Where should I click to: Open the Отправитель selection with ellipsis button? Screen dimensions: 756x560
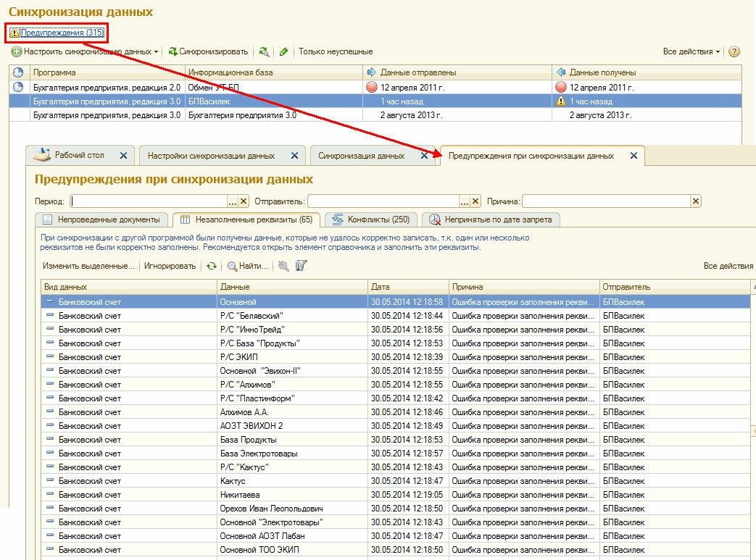465,201
